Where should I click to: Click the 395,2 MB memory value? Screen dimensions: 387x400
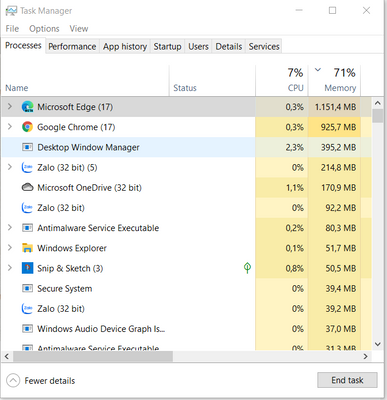338,148
